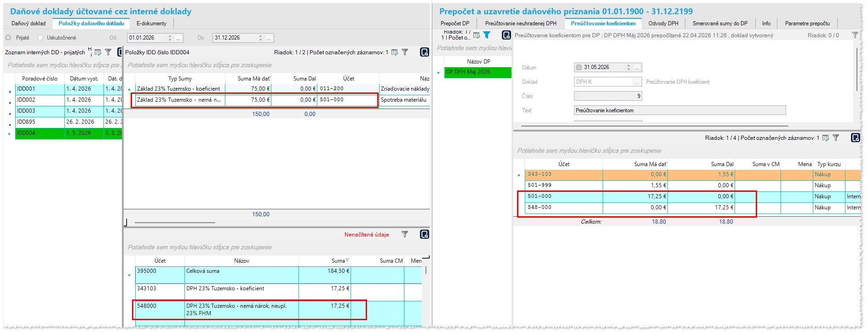Toggle checkbox in the Dátum 31.05.2026 field
The height and width of the screenshot is (334, 868).
click(579, 68)
